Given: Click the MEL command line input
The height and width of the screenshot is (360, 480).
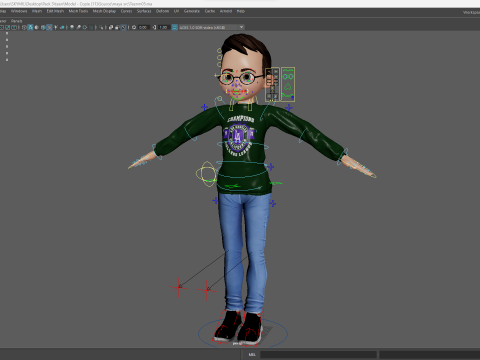Looking at the screenshot, I should click(318, 354).
